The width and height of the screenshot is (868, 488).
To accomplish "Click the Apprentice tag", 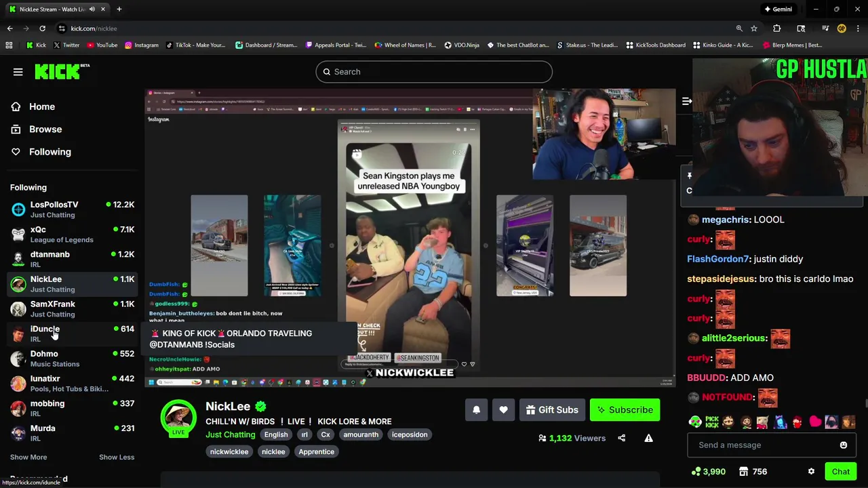I will (x=316, y=451).
